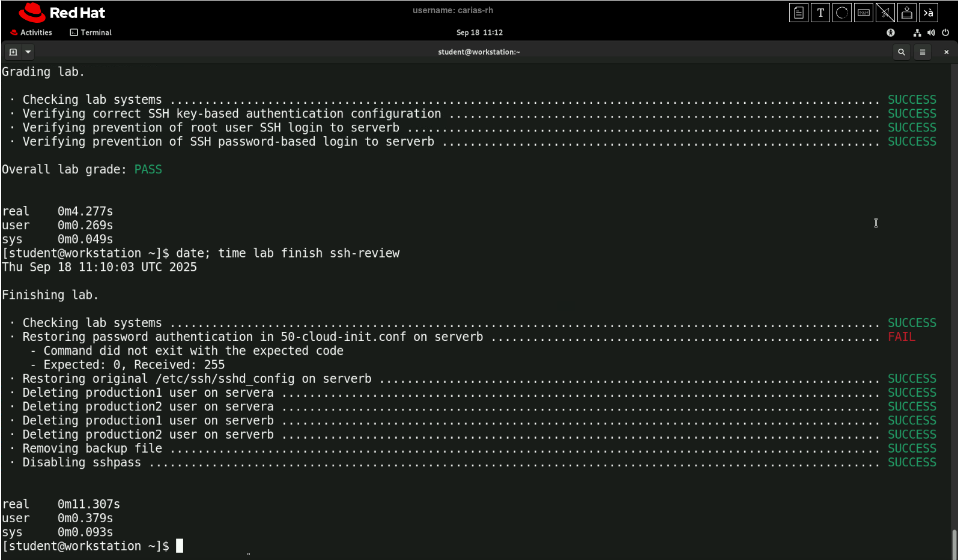Click the 'Grading lab.' line
Viewport: 958px width, 560px height.
point(43,72)
